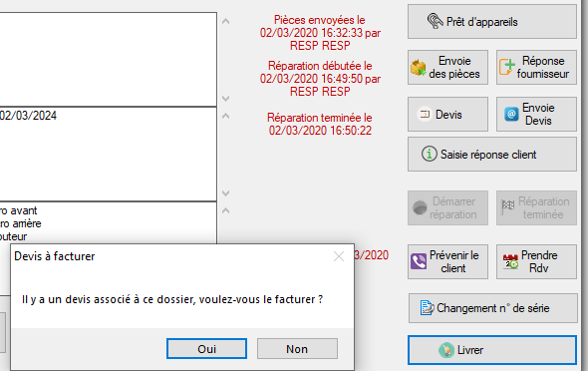Image resolution: width=588 pixels, height=371 pixels.
Task: Click into the text field containing 02/03/2024
Action: pyautogui.click(x=108, y=155)
